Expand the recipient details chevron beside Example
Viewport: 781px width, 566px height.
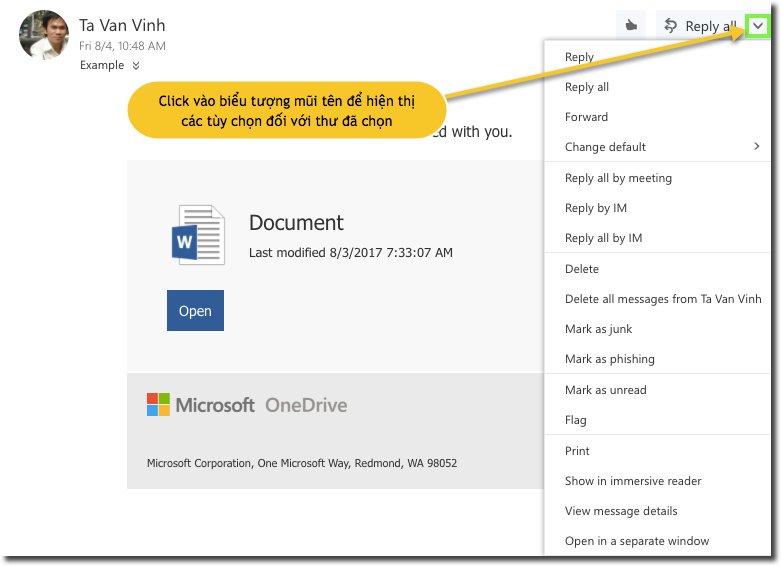(136, 66)
